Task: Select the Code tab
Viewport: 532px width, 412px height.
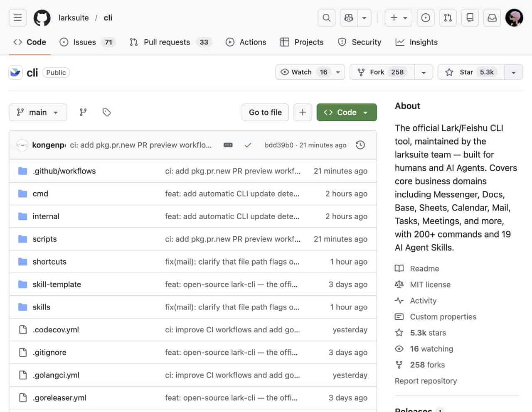Action: click(30, 42)
